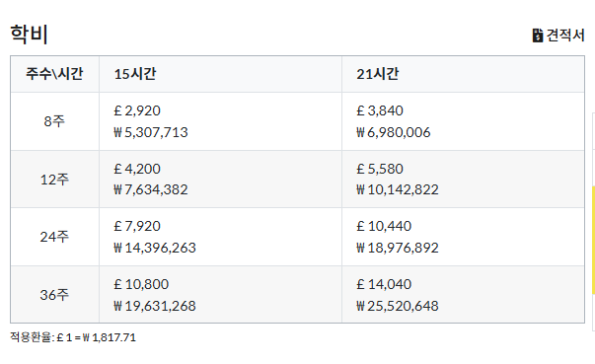595x364 pixels.
Task: Click the ₩18,976,892 amount
Action: pyautogui.click(x=398, y=248)
